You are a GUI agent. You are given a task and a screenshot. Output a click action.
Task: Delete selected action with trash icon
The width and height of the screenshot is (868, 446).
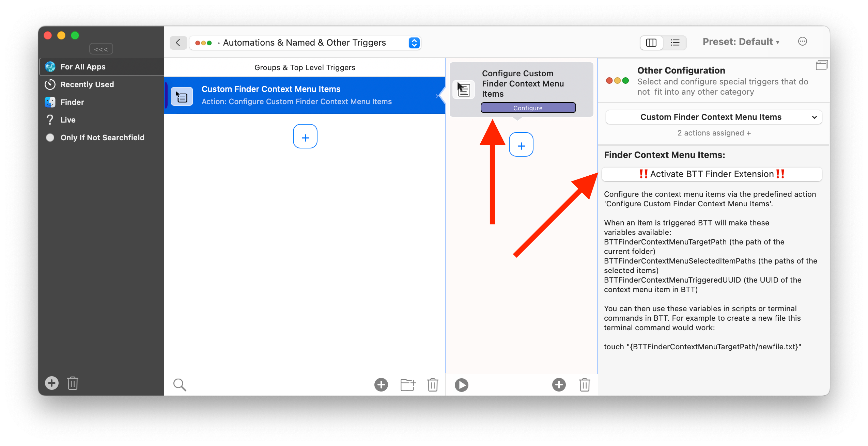click(585, 385)
